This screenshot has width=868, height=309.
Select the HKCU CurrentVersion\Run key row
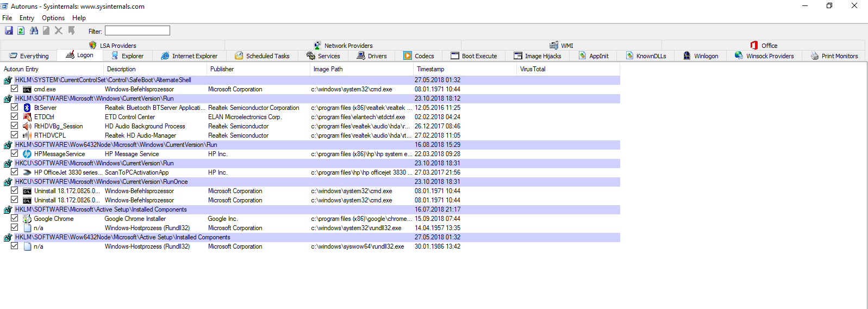(x=310, y=163)
